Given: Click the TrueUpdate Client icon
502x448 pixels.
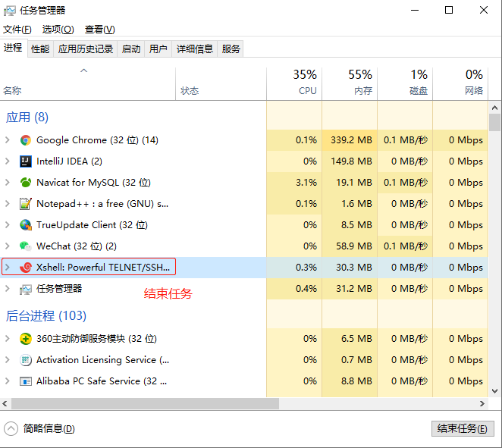Looking at the screenshot, I should 26,225.
